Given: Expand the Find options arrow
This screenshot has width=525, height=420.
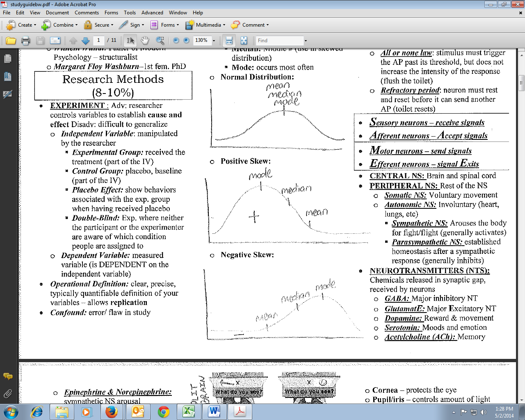Looking at the screenshot, I should [306, 41].
